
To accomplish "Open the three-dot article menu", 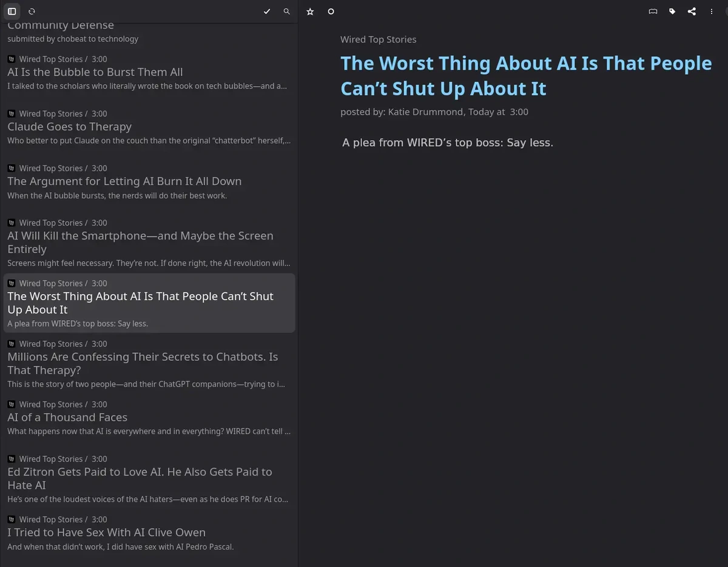I will pyautogui.click(x=712, y=12).
